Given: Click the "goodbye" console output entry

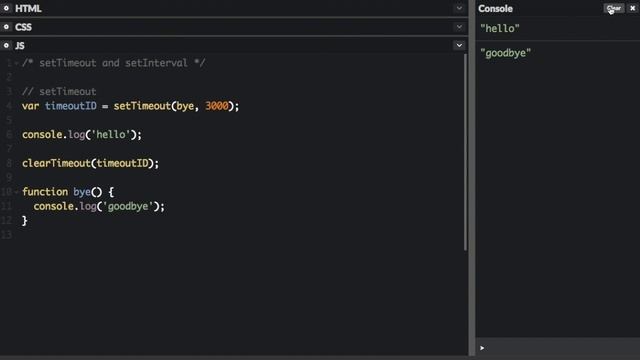Looking at the screenshot, I should point(505,53).
